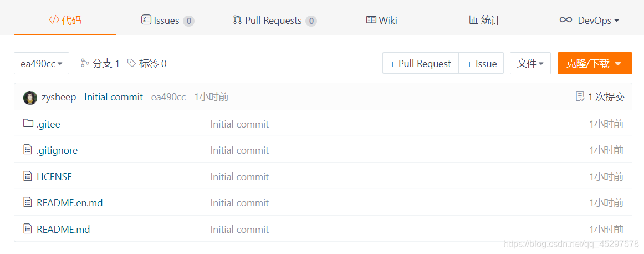
Task: Open the 文件 dropdown menu
Action: coord(530,64)
